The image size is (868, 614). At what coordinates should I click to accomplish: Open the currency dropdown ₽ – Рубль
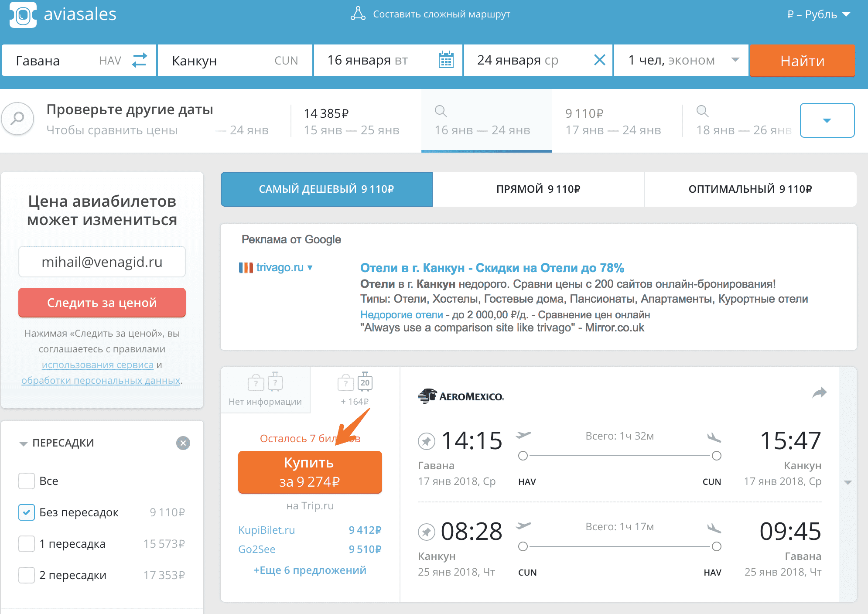(819, 14)
